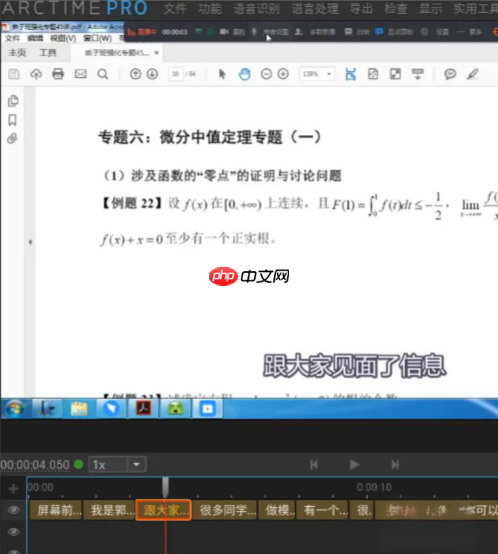The image size is (498, 554).
Task: Select the short 很. subtitle block
Action: 362,510
